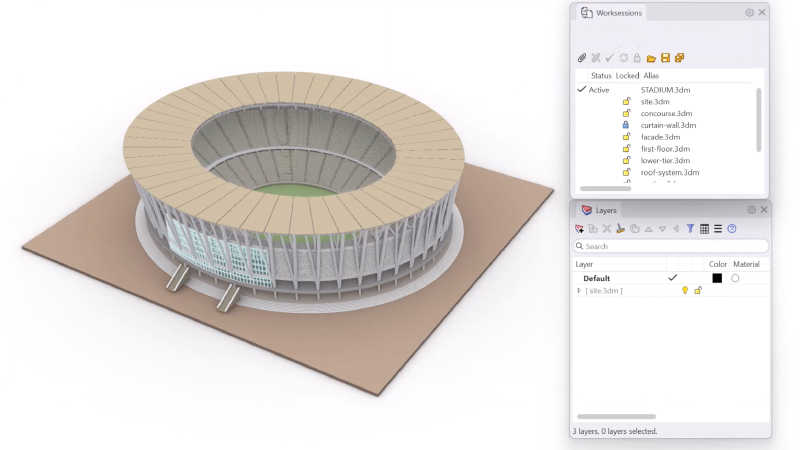Viewport: 800px width, 450px height.
Task: Select facade.3dm in the file list
Action: pos(660,137)
